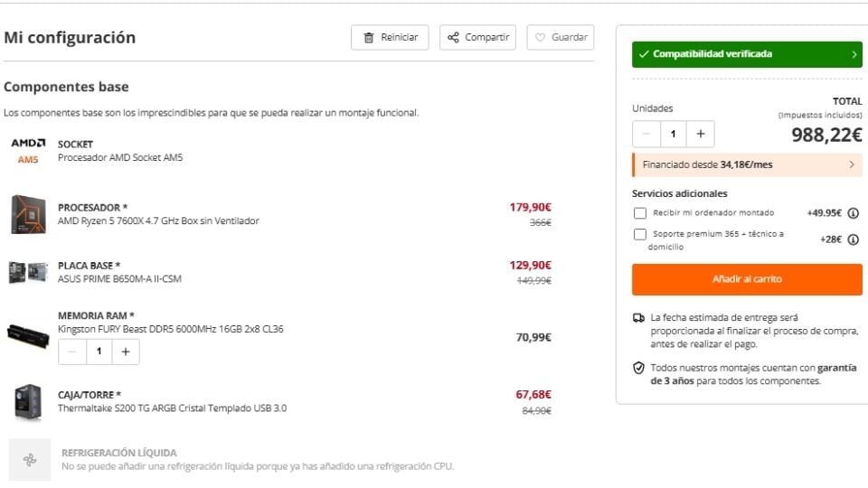Select AMD Ryzen 5 7600X processor name
Viewport: 868px width, 488px height.
point(158,221)
